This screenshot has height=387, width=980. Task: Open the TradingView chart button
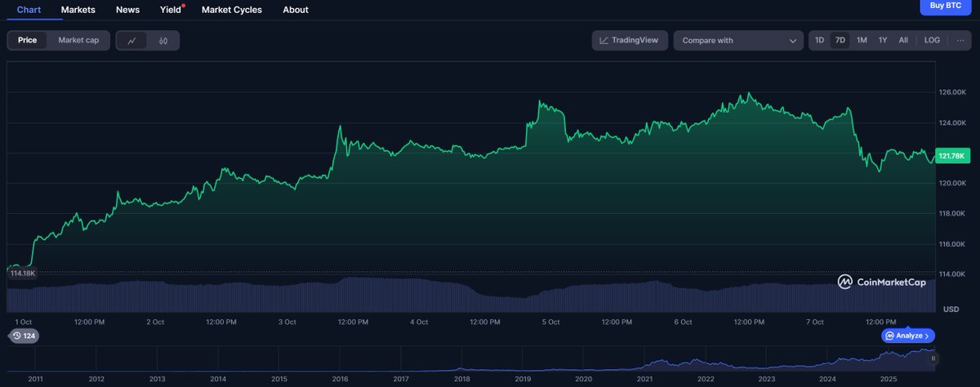click(x=630, y=40)
